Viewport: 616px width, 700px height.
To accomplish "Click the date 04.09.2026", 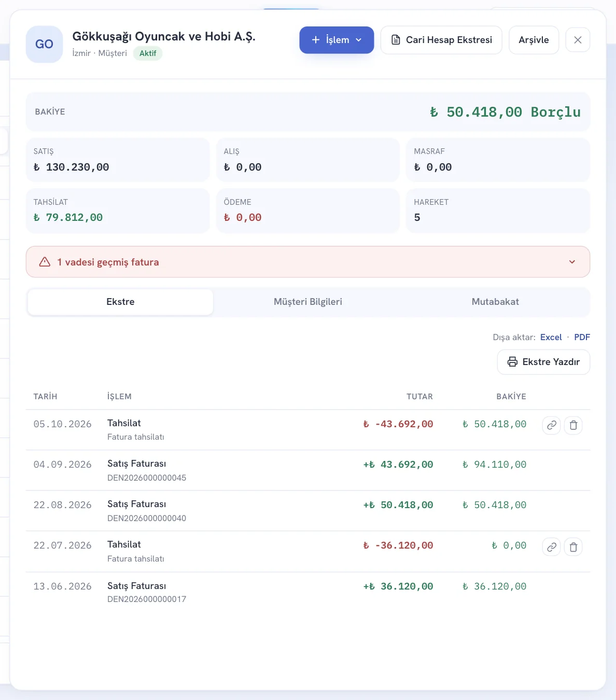I will pos(62,465).
